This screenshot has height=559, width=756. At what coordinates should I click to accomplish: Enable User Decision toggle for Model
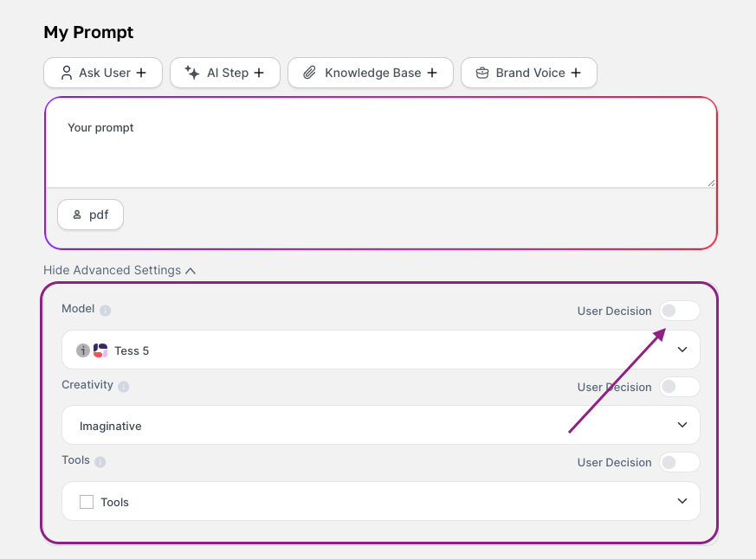679,311
